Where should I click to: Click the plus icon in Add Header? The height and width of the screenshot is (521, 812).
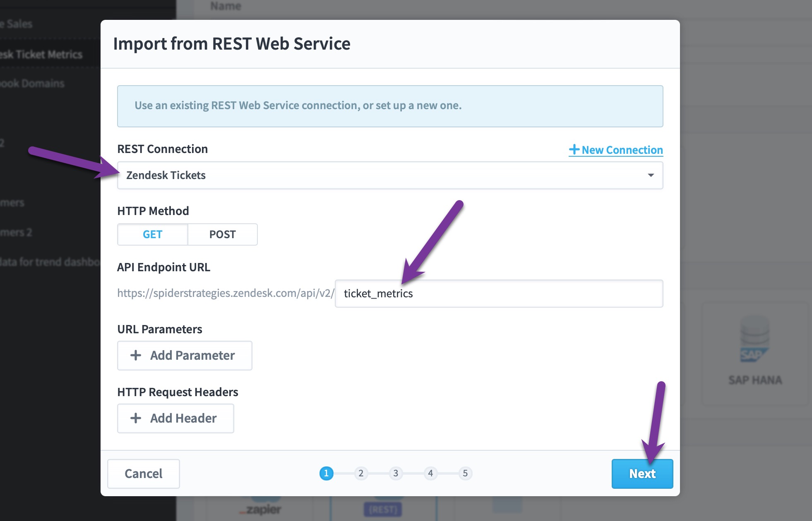(x=136, y=418)
